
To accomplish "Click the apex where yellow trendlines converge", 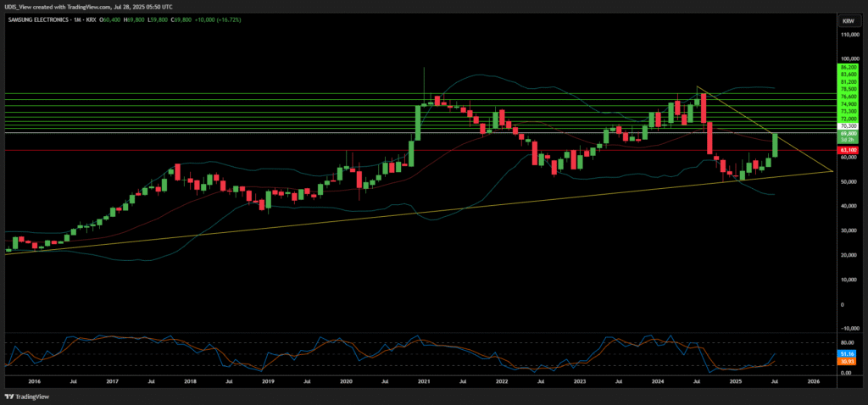I will click(x=832, y=171).
